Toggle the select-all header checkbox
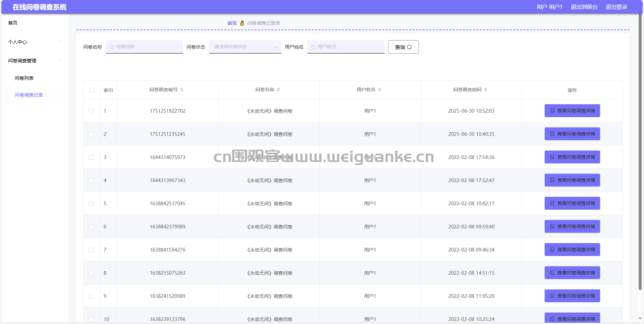The height and width of the screenshot is (324, 644). point(92,90)
